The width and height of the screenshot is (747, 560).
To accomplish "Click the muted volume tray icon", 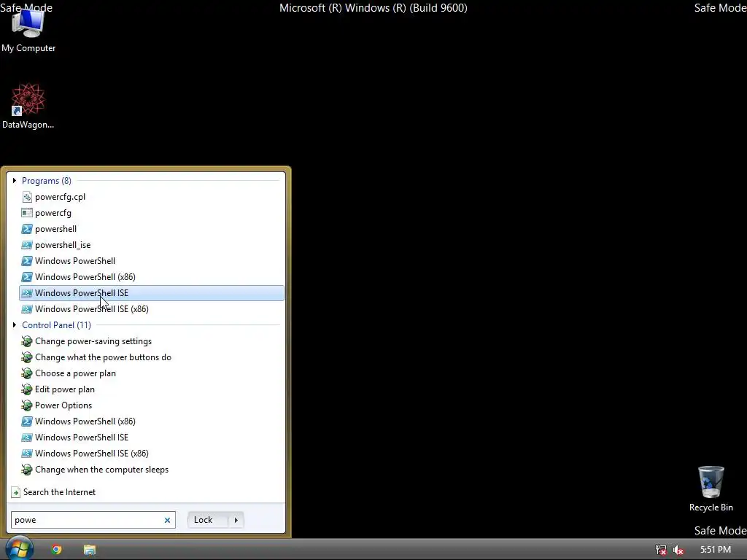I will [678, 550].
